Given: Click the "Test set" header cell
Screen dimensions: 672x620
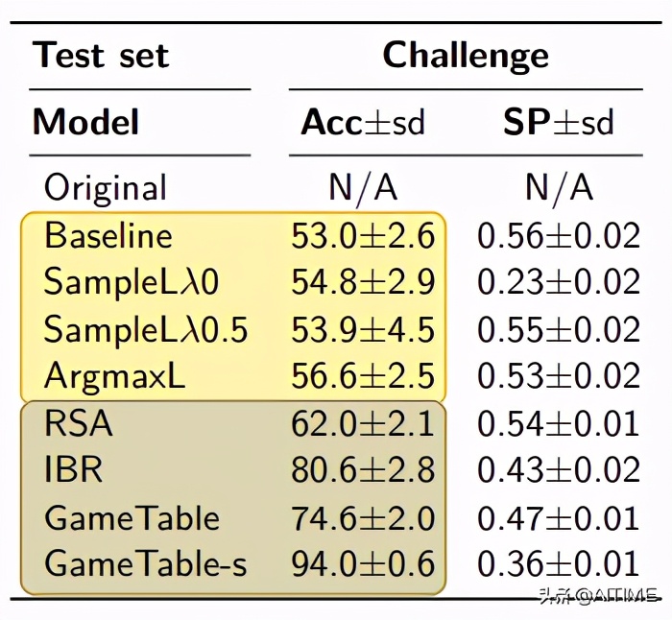Looking at the screenshot, I should click(x=101, y=55).
